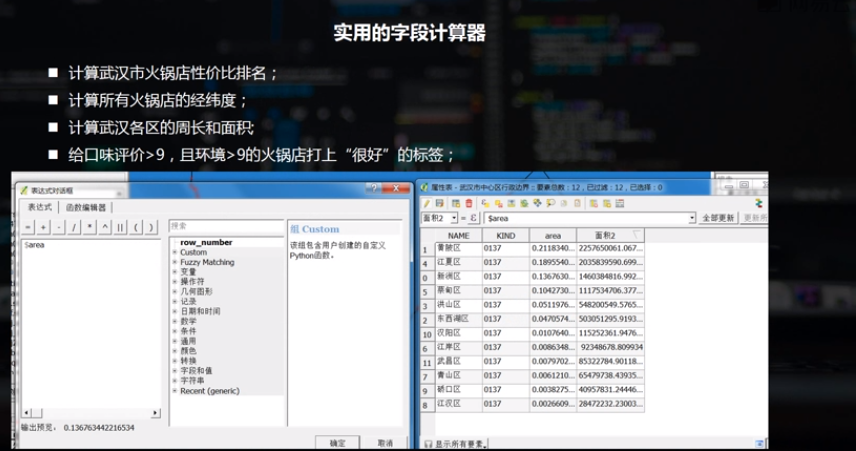Image resolution: width=856 pixels, height=451 pixels.
Task: Click the plus operator button
Action: [x=43, y=227]
